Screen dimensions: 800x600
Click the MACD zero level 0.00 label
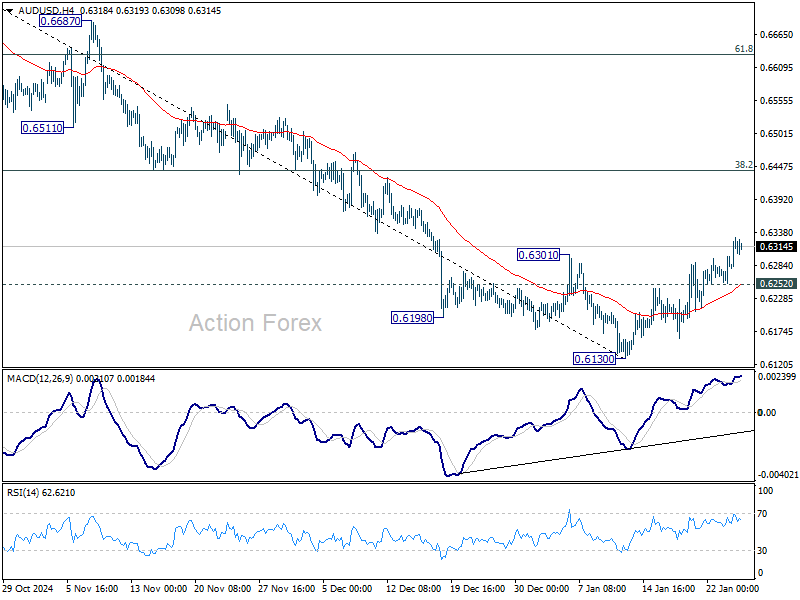(767, 412)
